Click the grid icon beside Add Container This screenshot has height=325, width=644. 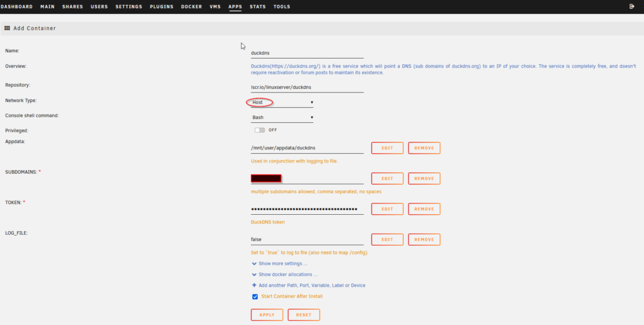[x=8, y=28]
